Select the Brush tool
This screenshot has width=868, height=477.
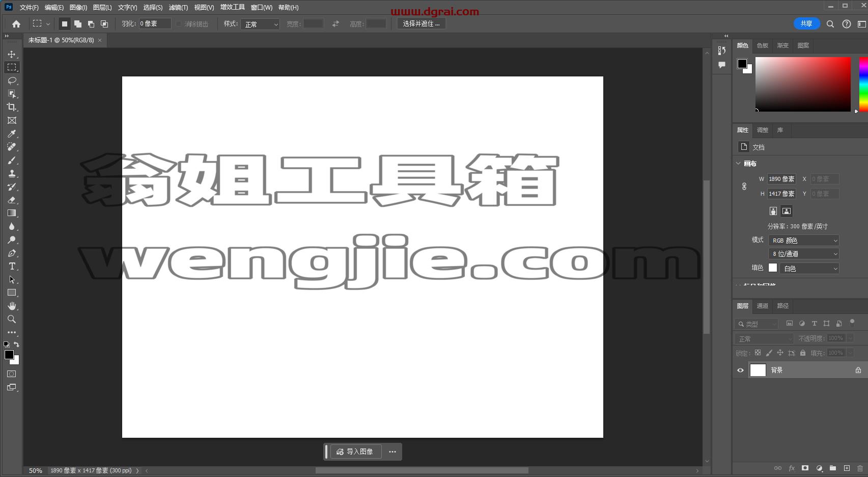[x=12, y=160]
